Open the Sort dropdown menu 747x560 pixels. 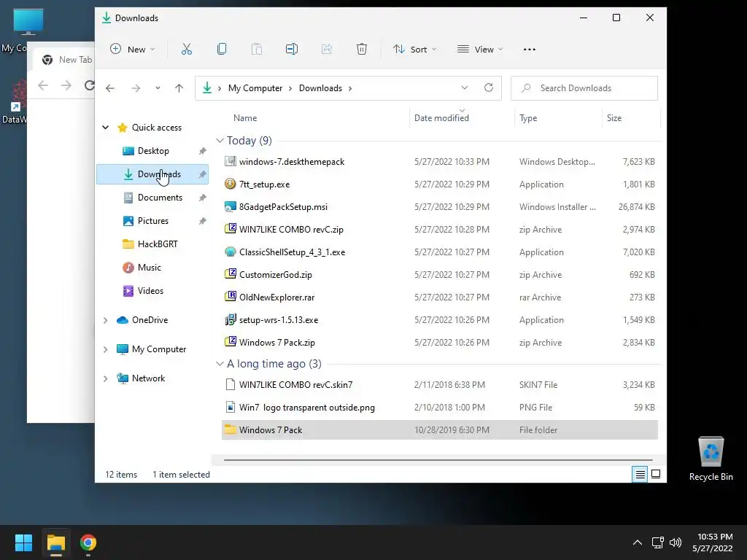click(414, 49)
